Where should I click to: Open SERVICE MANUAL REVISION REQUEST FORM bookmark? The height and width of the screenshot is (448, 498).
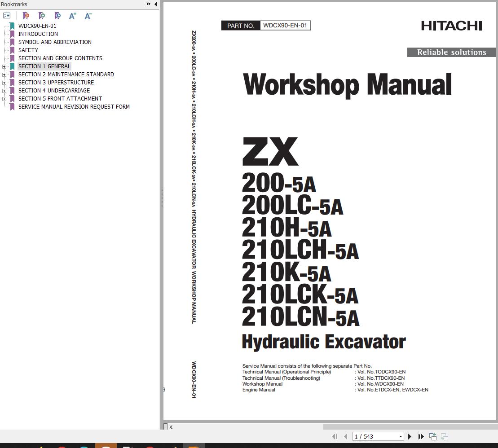pyautogui.click(x=74, y=107)
